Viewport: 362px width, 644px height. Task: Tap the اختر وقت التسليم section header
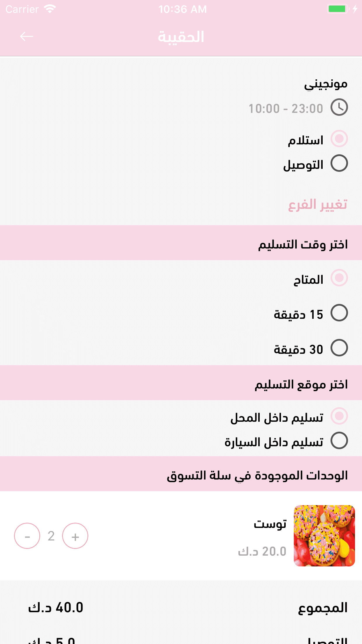point(303,244)
